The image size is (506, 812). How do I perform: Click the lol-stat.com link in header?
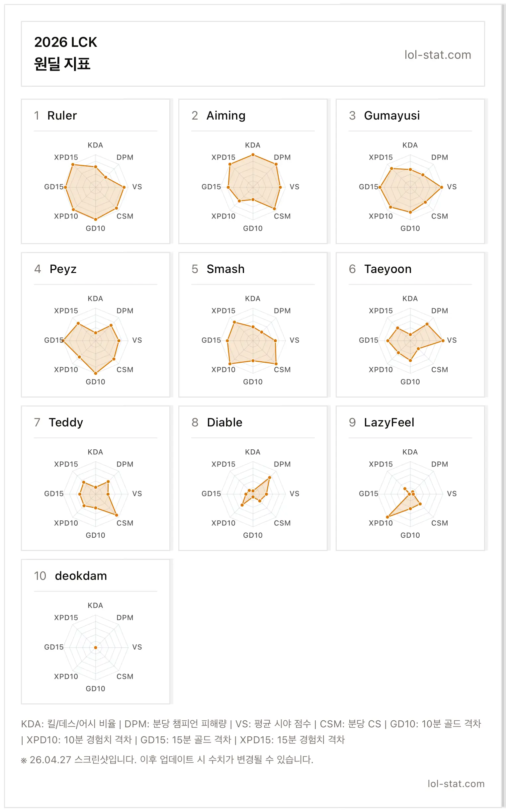tap(438, 54)
